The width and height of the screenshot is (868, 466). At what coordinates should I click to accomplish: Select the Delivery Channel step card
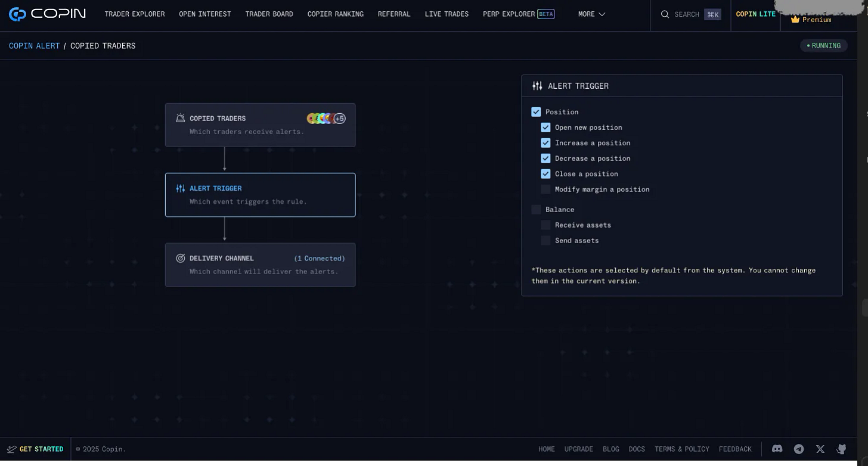[261, 265]
